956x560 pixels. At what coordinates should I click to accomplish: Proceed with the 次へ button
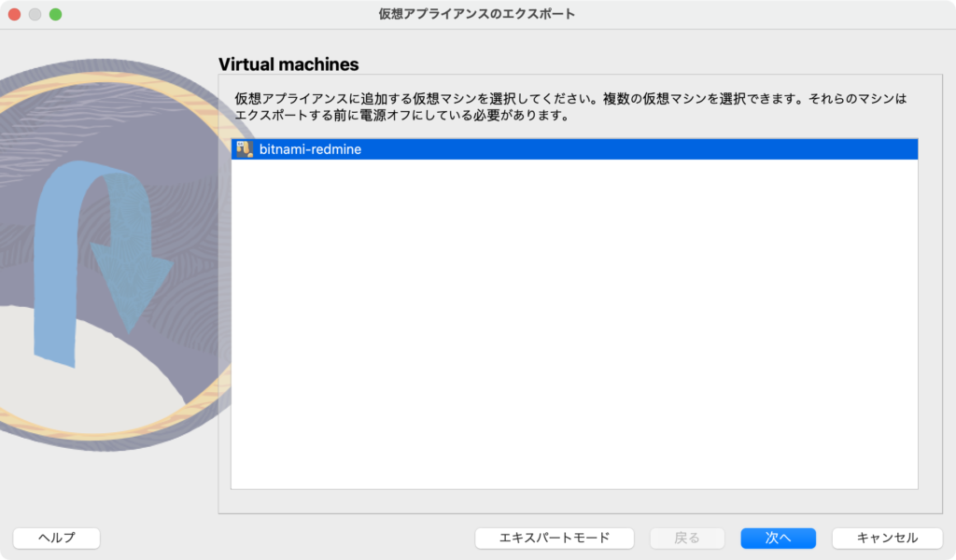[778, 538]
